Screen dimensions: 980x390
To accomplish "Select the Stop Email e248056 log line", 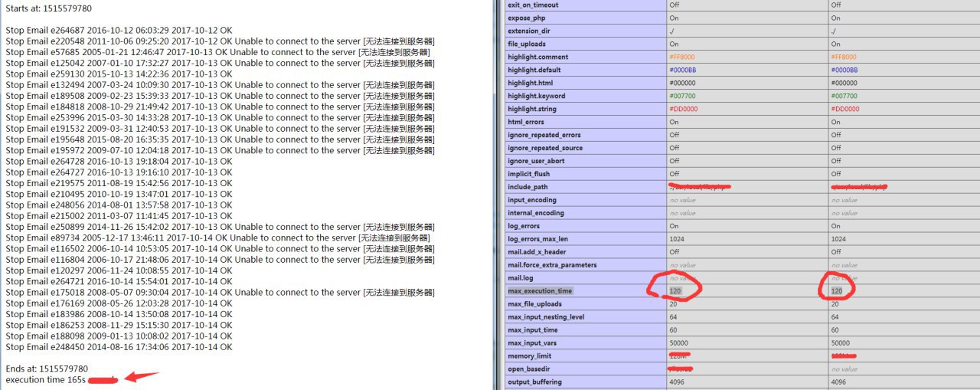I will 119,205.
